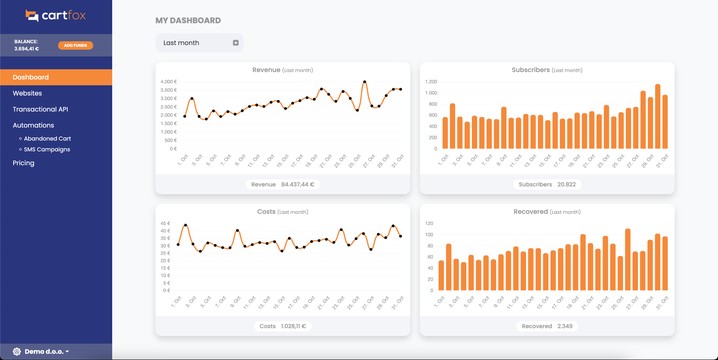Click the ADD FUNDS button
The image size is (718, 360).
click(76, 45)
